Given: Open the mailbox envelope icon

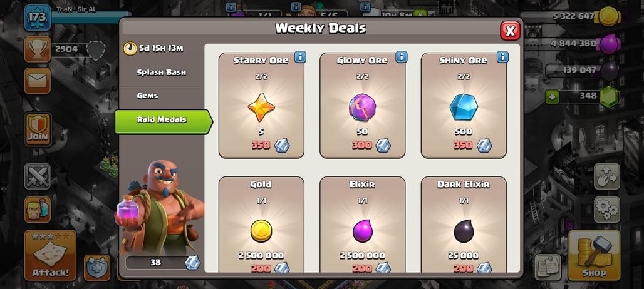Looking at the screenshot, I should (38, 81).
